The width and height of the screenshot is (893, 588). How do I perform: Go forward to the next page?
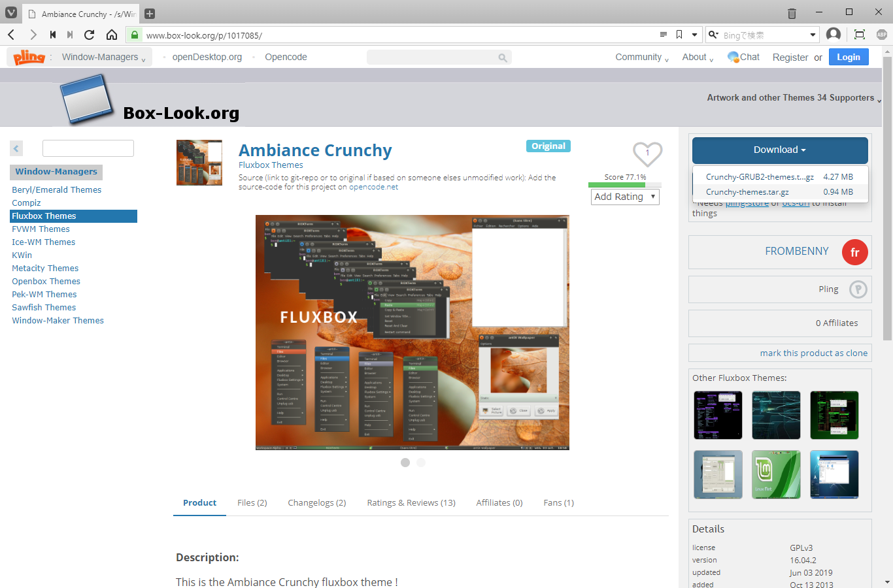pyautogui.click(x=33, y=35)
